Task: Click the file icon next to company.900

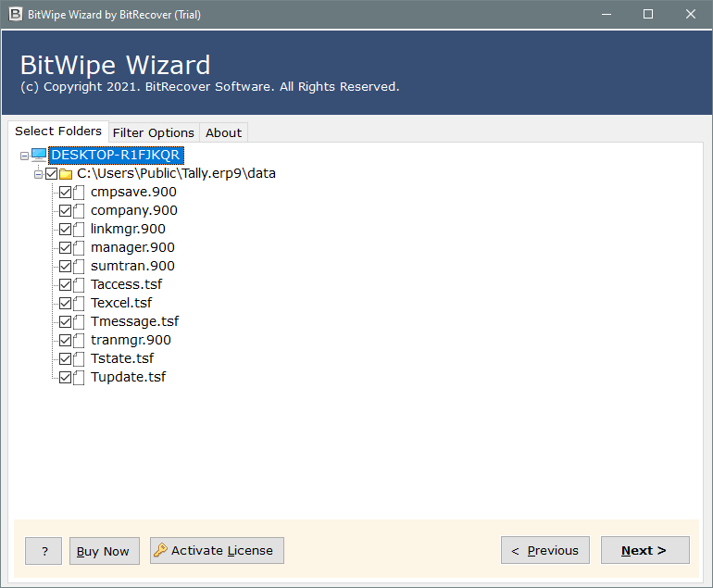Action: tap(79, 211)
